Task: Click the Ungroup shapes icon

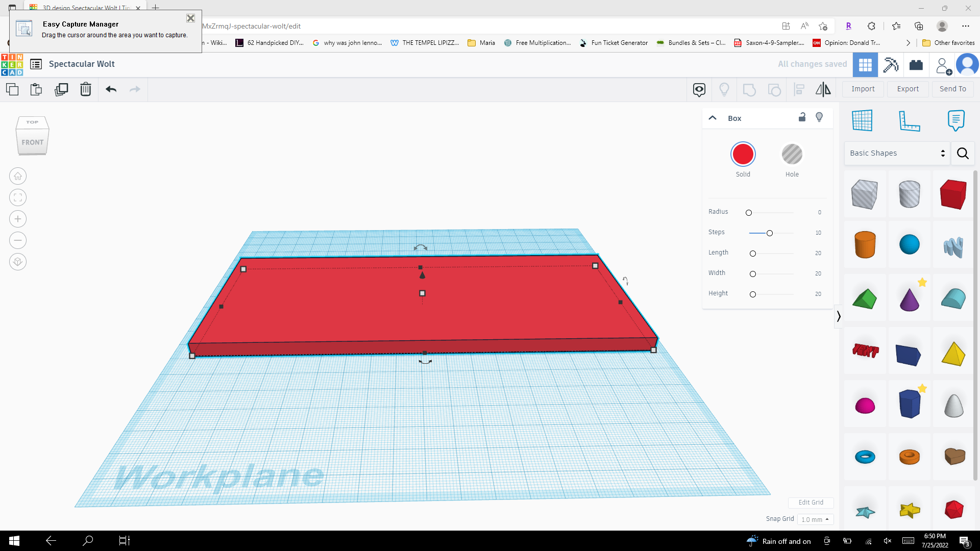Action: 774,90
